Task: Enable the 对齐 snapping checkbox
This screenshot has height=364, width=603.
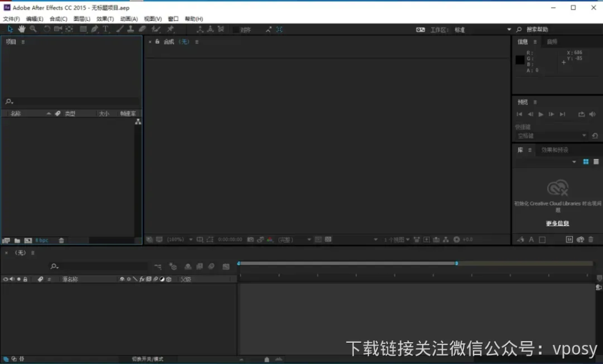Action: [236, 30]
